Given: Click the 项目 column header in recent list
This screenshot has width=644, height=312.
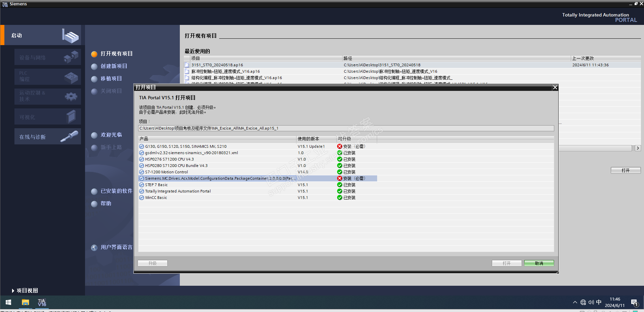Looking at the screenshot, I should pos(266,58).
